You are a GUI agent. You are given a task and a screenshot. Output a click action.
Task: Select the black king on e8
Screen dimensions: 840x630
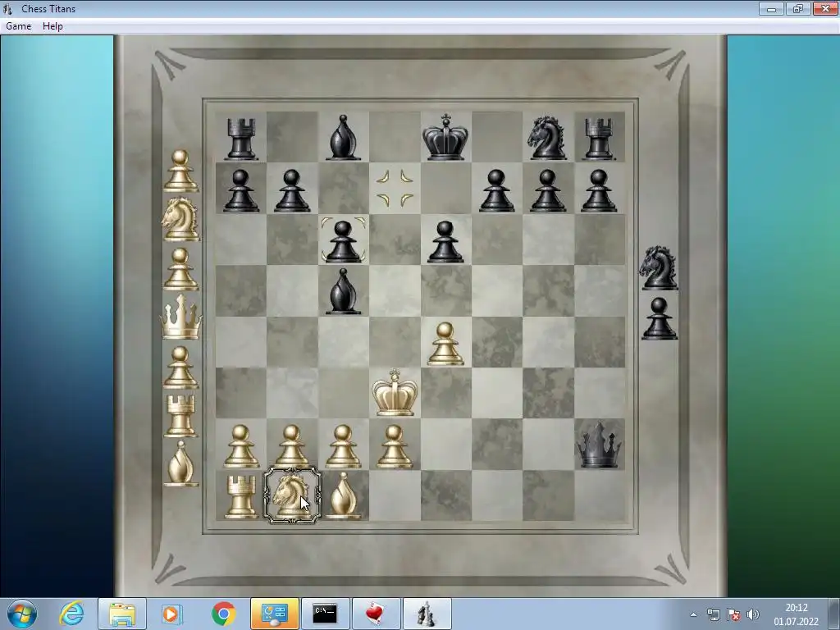pyautogui.click(x=445, y=137)
